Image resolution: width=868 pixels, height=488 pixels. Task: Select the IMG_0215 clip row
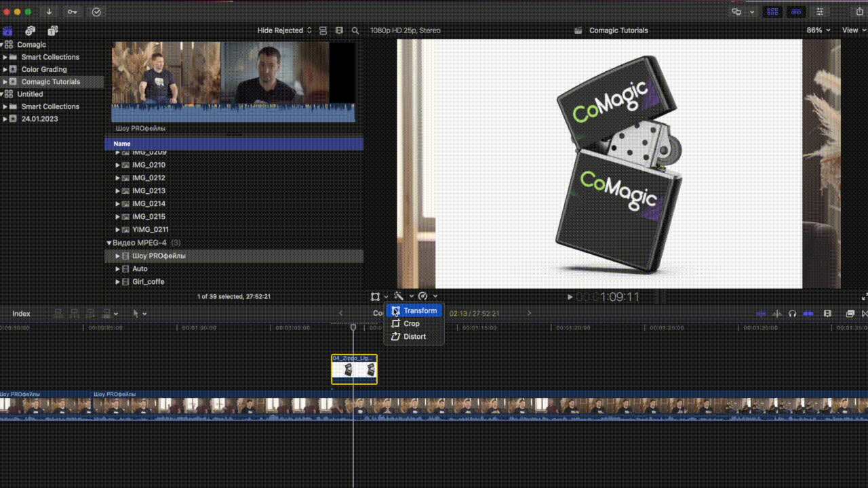[234, 216]
